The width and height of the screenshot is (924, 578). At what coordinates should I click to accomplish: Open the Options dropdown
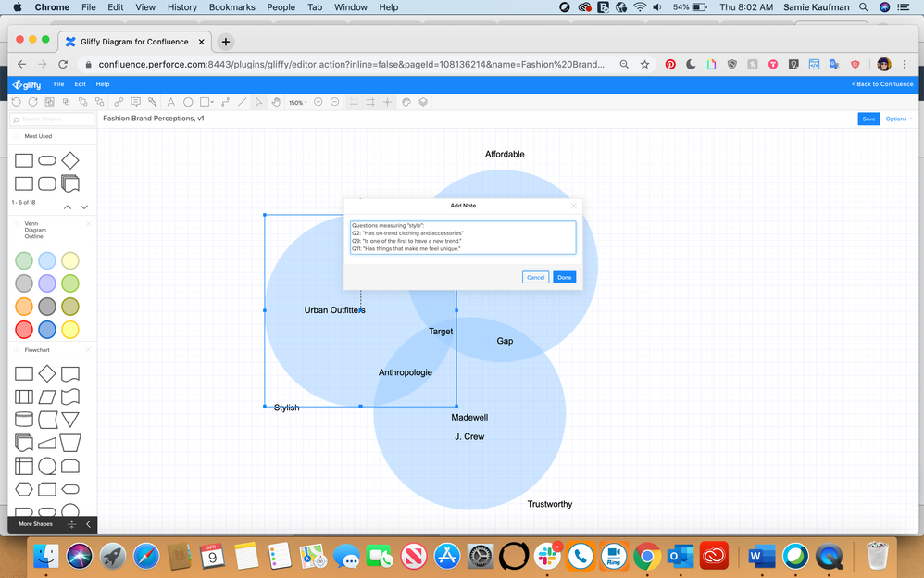click(899, 119)
